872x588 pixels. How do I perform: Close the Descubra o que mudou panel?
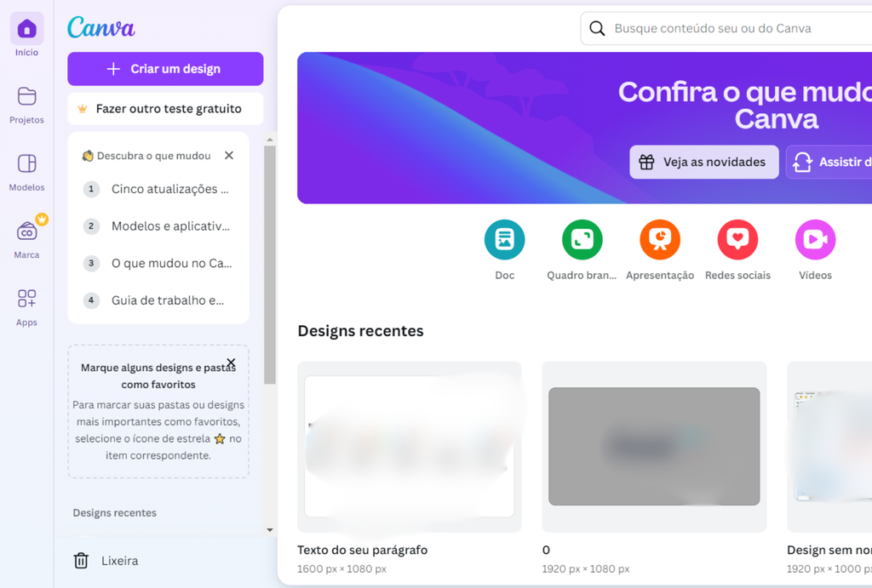pyautogui.click(x=229, y=156)
